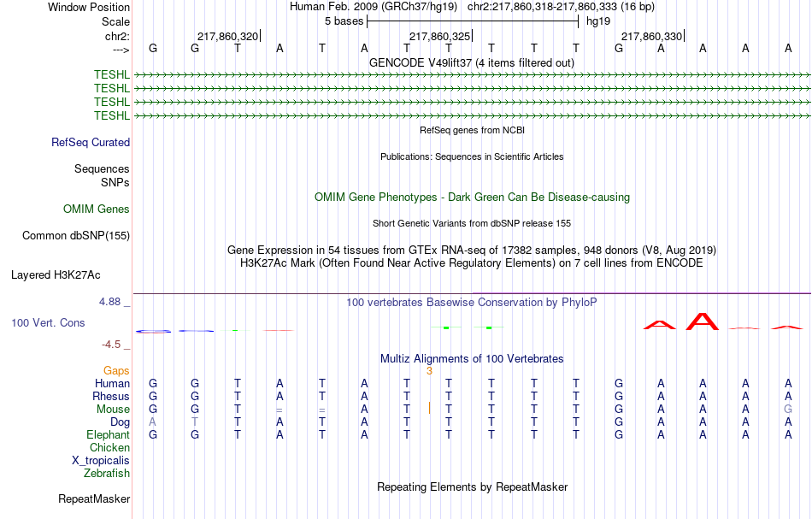
Task: Click the 217,860,330 ruler position
Action: [651, 36]
